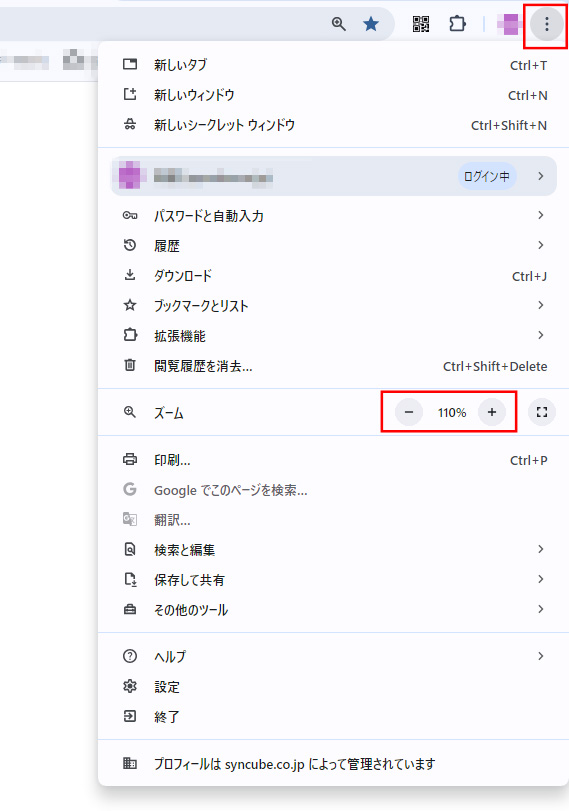The image size is (569, 811).
Task: Expand the 履歴 submenu
Action: pyautogui.click(x=334, y=246)
